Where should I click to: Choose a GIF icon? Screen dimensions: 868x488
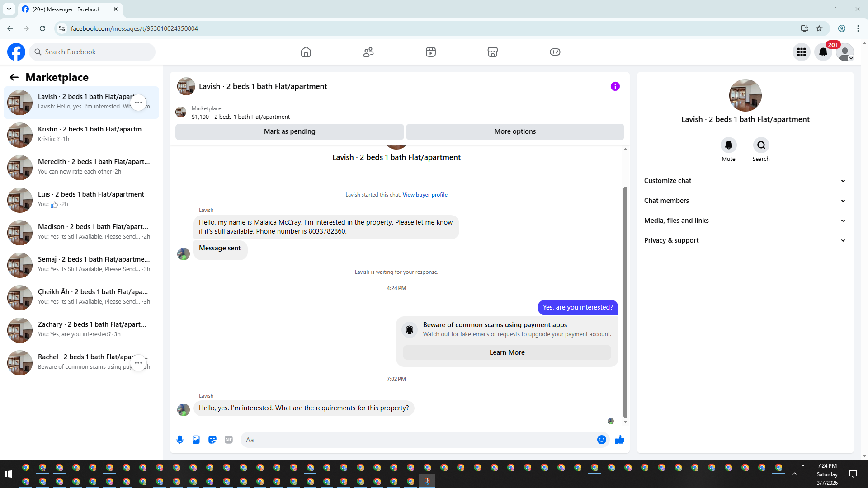(229, 440)
